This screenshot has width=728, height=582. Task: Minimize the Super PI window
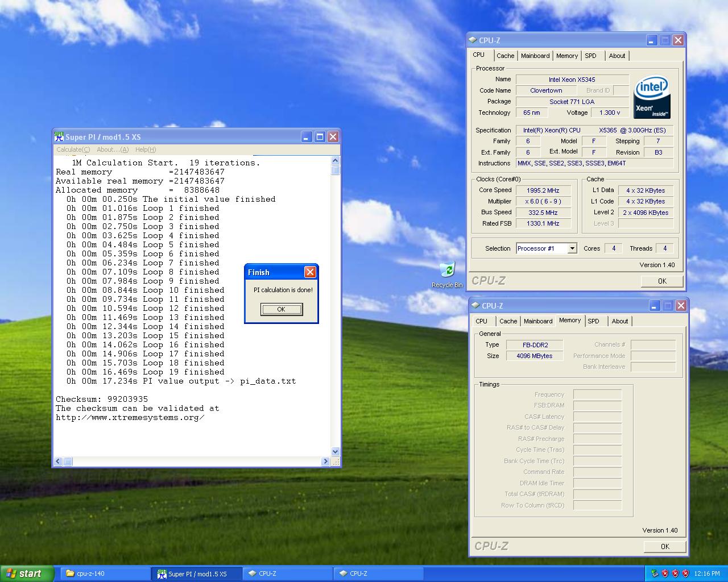coord(307,136)
